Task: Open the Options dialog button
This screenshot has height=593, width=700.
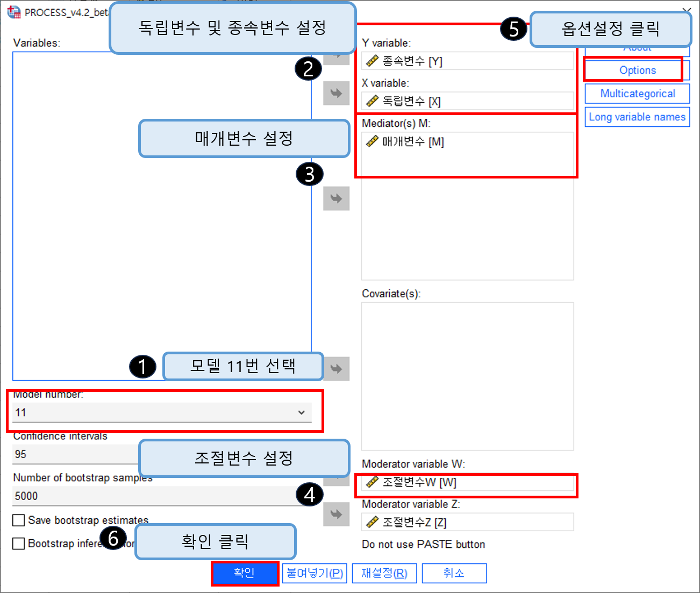Action: [x=637, y=70]
